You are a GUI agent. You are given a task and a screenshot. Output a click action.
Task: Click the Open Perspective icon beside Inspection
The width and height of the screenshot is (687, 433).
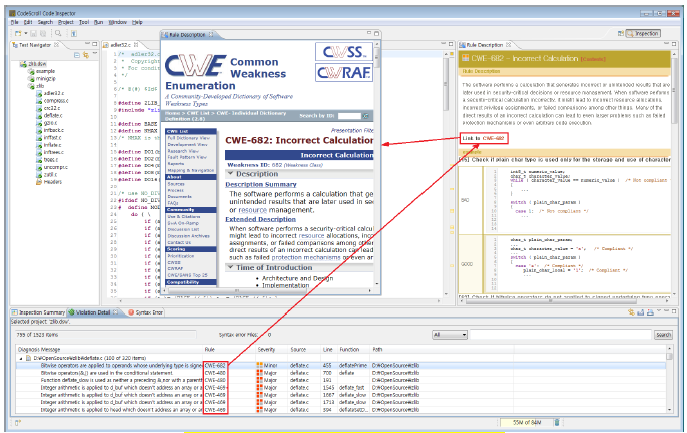point(620,33)
